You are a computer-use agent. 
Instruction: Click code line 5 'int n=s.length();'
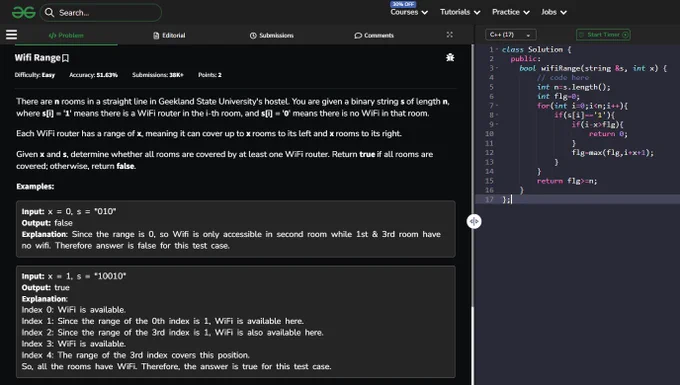(x=574, y=87)
